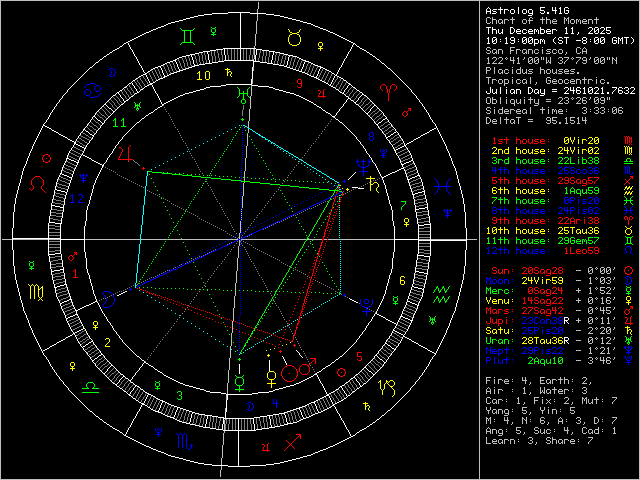Select the yellow Capricorn glyph on the zodiac ring
The image size is (640, 480).
click(387, 388)
